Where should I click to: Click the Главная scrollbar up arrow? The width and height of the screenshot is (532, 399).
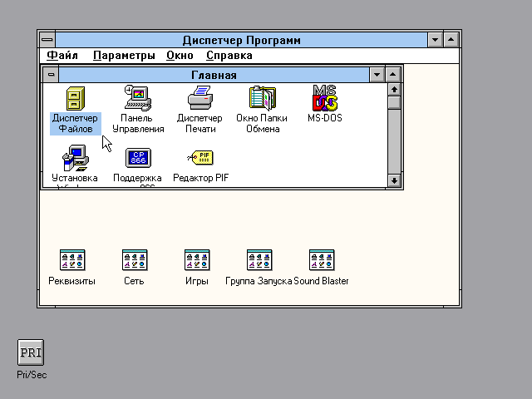click(394, 90)
